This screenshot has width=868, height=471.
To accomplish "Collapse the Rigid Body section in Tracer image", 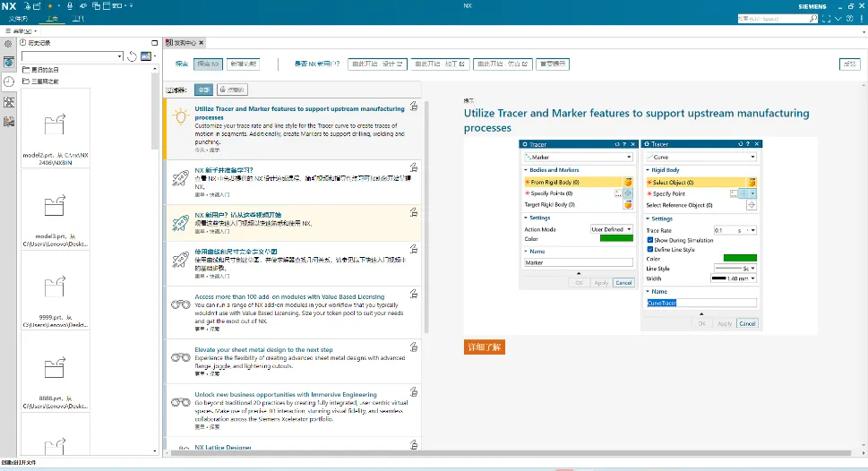I will [x=648, y=170].
